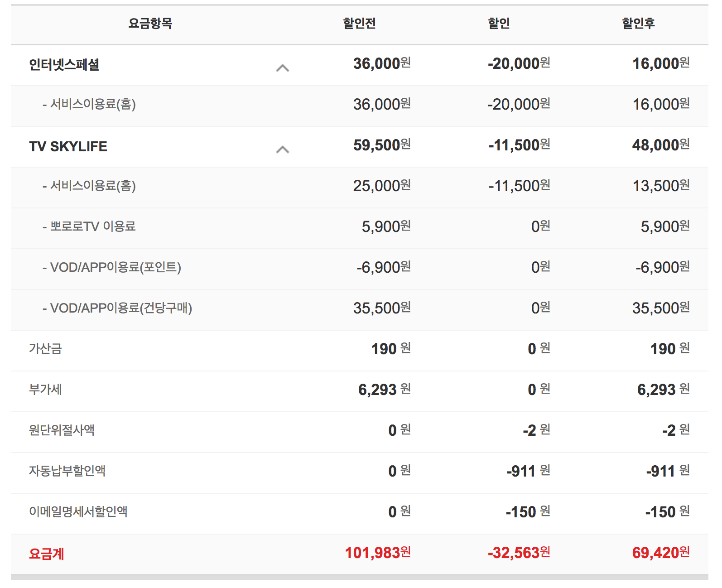Click the TV SKYLIFE row title

pyautogui.click(x=68, y=146)
